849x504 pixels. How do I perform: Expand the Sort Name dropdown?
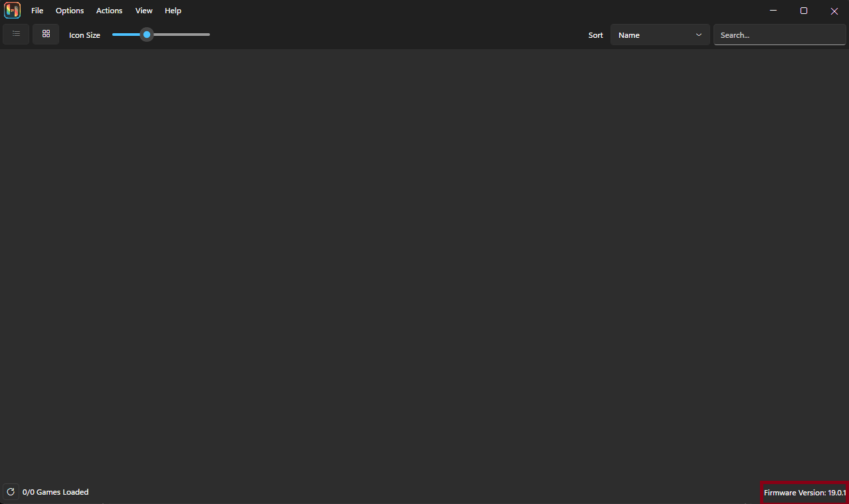(x=660, y=35)
